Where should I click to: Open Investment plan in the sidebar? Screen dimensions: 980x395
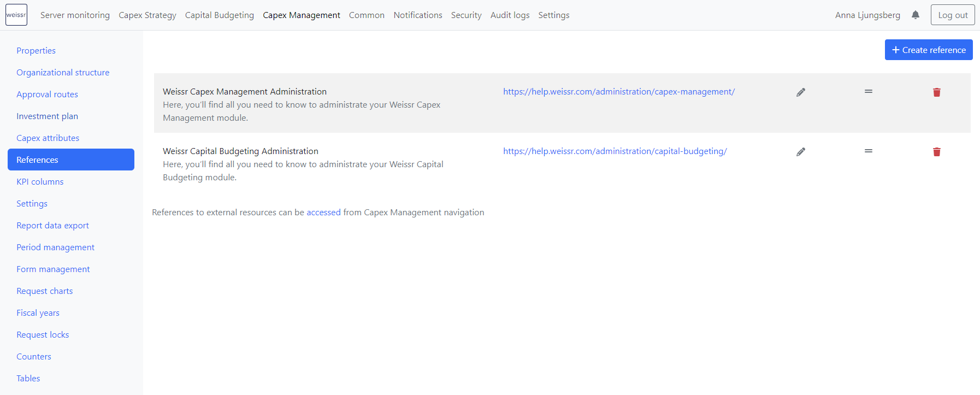(x=47, y=116)
